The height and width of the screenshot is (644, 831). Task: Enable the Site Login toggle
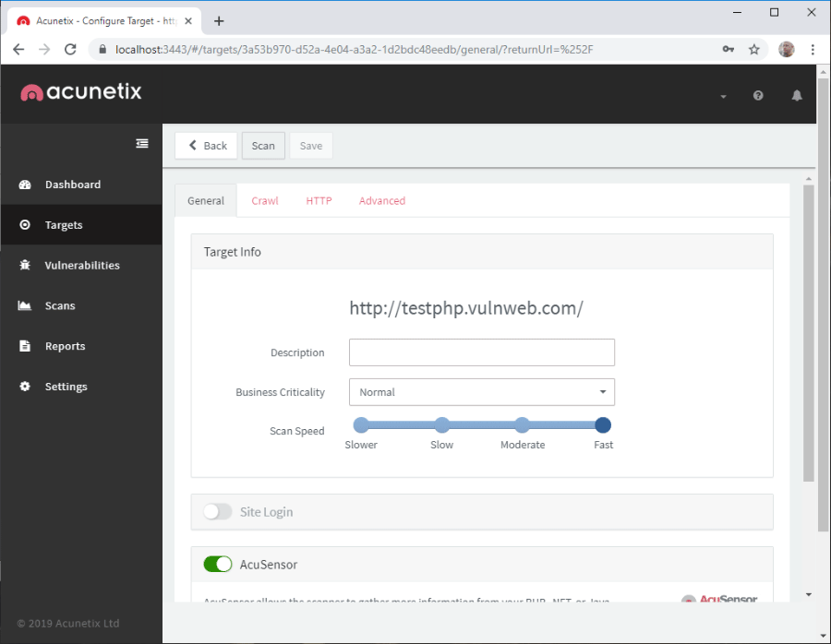tap(218, 511)
